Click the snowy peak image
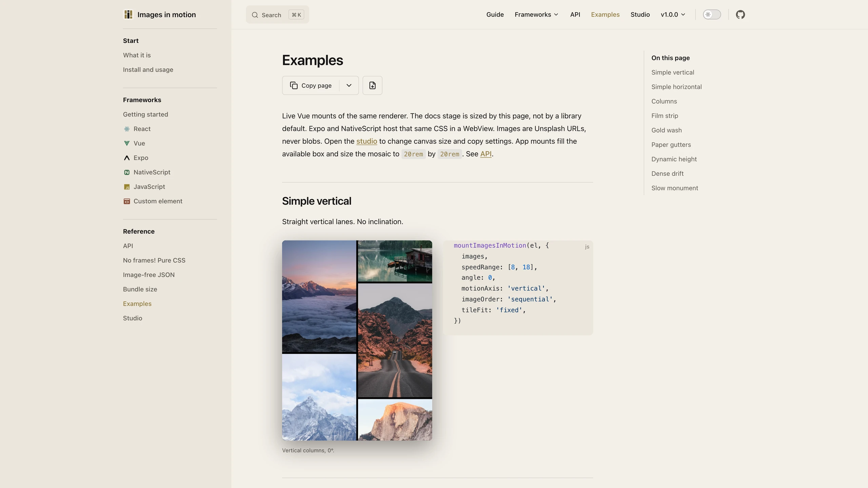Image resolution: width=868 pixels, height=488 pixels. 319,397
